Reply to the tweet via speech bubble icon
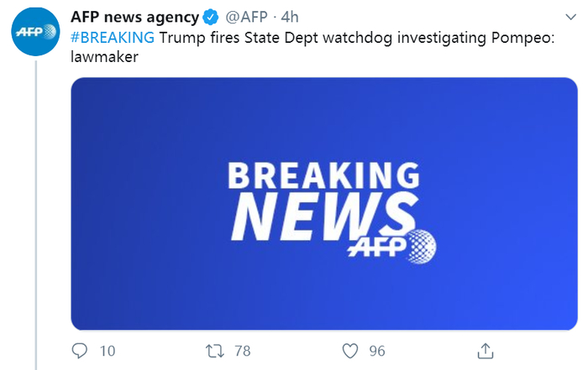 pyautogui.click(x=81, y=350)
